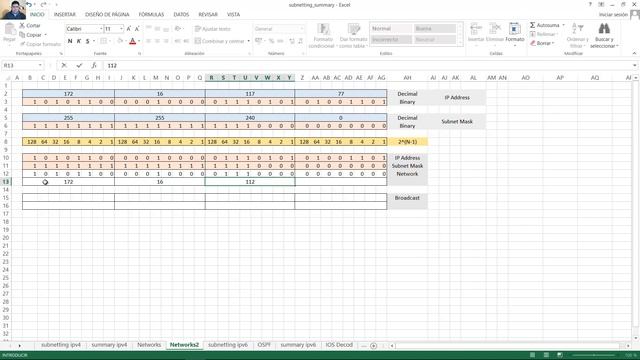This screenshot has height=360, width=640.
Task: Toggle Ajustar texto wrap option
Action: (213, 29)
